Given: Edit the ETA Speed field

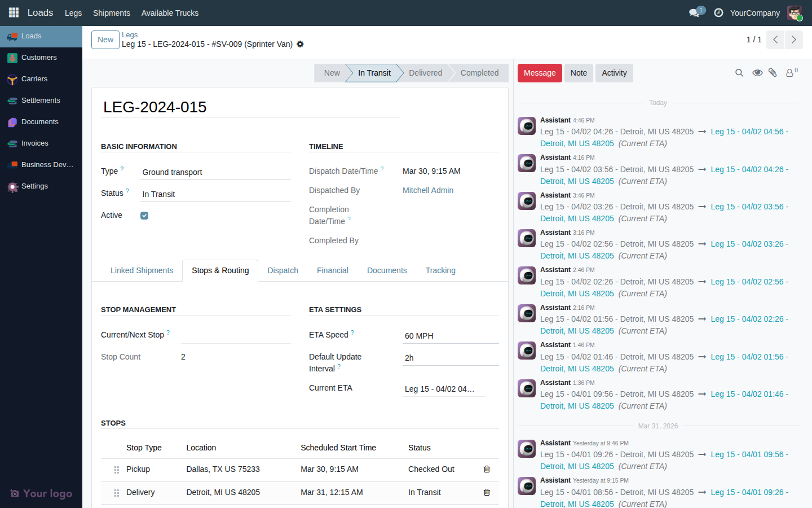Looking at the screenshot, I should pyautogui.click(x=451, y=336).
